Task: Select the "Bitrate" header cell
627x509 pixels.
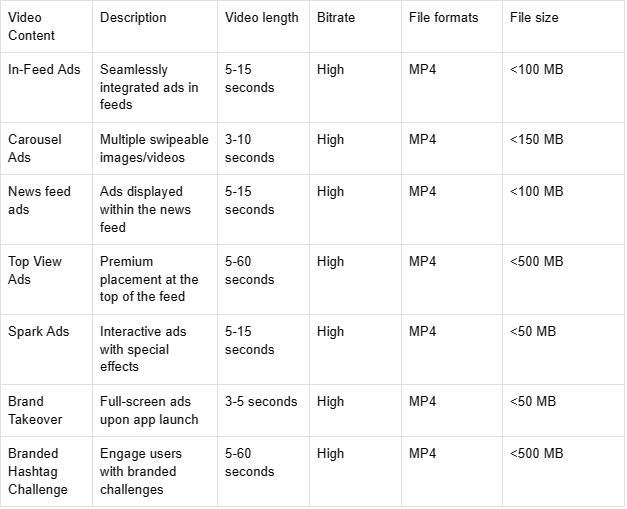Action: [x=337, y=18]
